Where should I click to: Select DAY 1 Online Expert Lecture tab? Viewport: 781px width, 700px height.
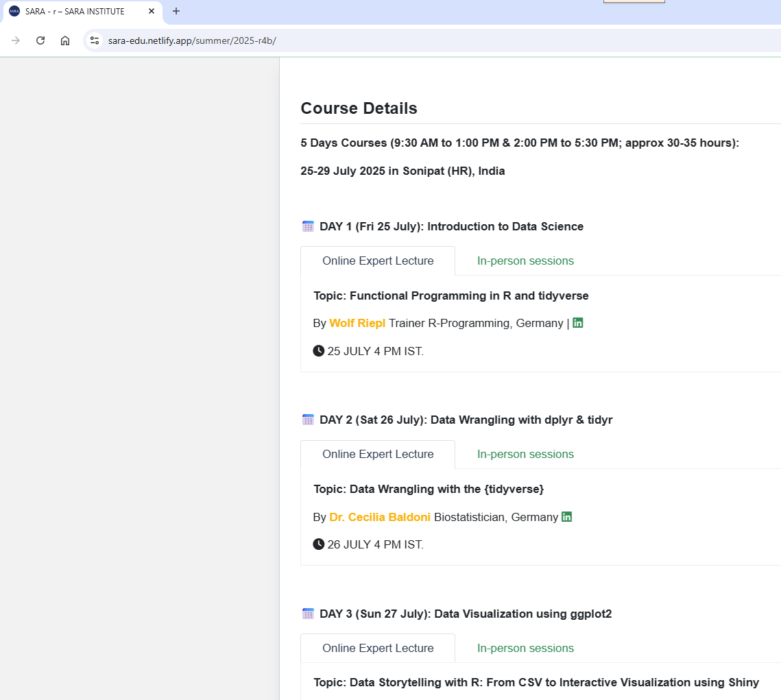pyautogui.click(x=378, y=261)
